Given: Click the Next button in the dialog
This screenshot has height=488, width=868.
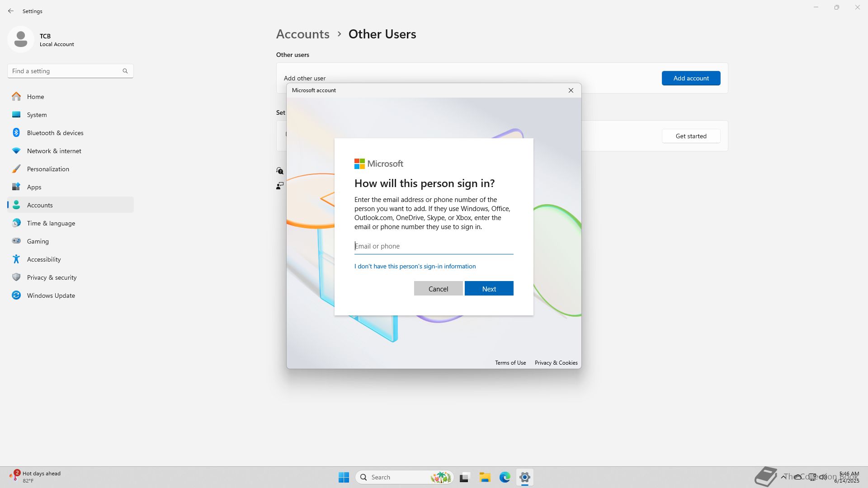Looking at the screenshot, I should pos(489,289).
